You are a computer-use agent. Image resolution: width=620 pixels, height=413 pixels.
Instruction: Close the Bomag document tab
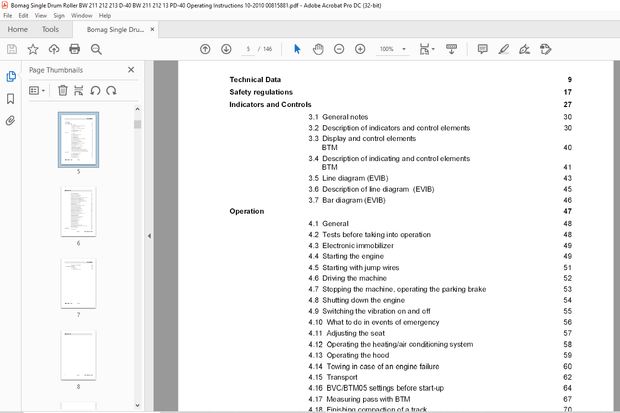pos(152,29)
